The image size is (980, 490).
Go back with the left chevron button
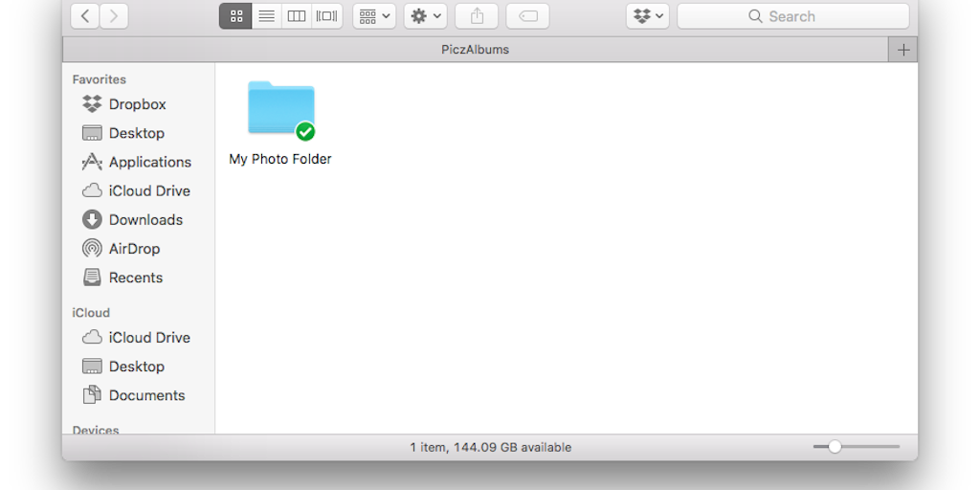click(x=85, y=16)
